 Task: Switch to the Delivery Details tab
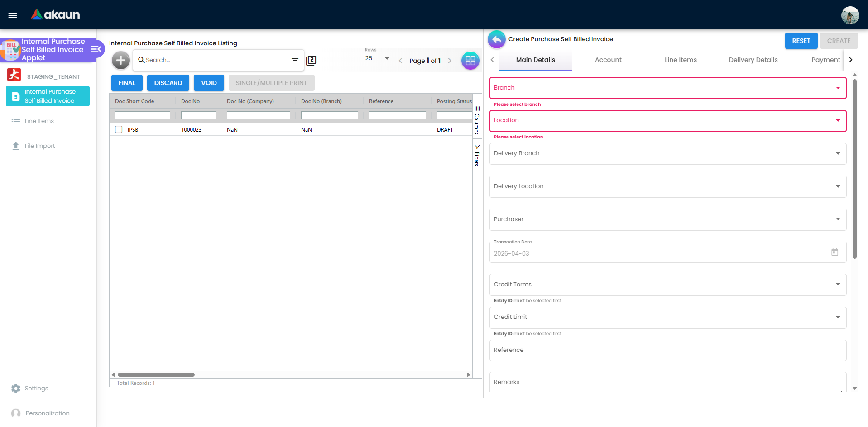click(x=753, y=60)
